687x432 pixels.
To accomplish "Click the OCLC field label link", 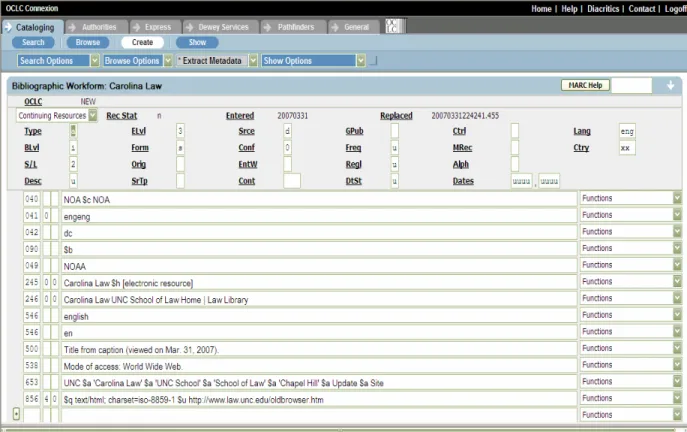I will tap(33, 102).
